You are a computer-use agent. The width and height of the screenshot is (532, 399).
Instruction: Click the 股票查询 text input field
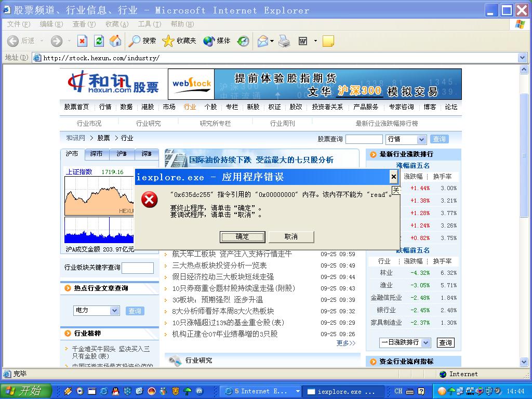point(364,139)
